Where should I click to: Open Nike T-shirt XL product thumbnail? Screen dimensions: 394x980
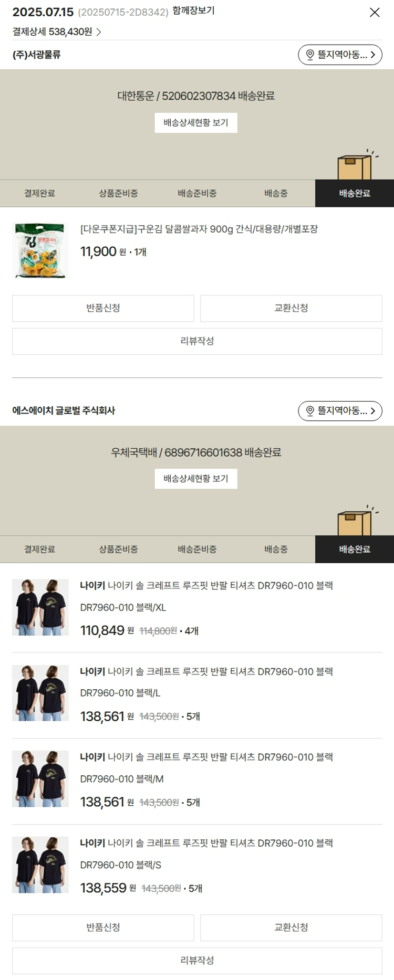pyautogui.click(x=40, y=607)
